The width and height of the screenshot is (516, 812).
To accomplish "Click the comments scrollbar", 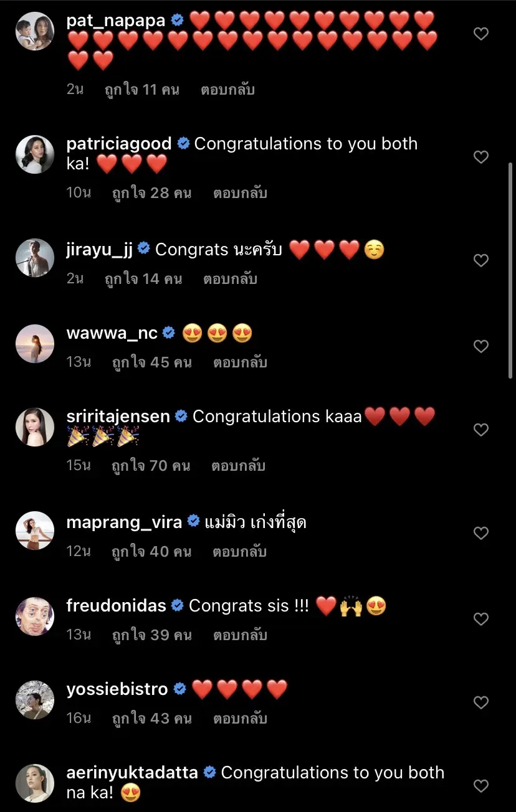I will pyautogui.click(x=511, y=268).
